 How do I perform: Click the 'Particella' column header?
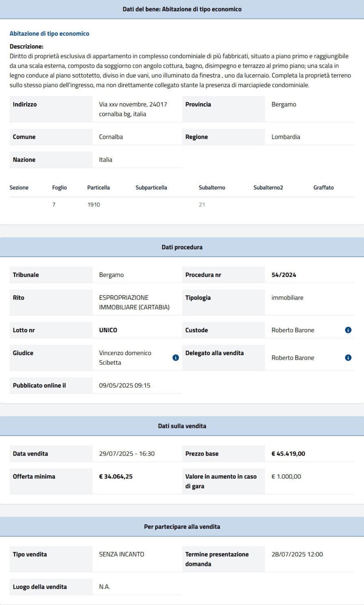(98, 188)
